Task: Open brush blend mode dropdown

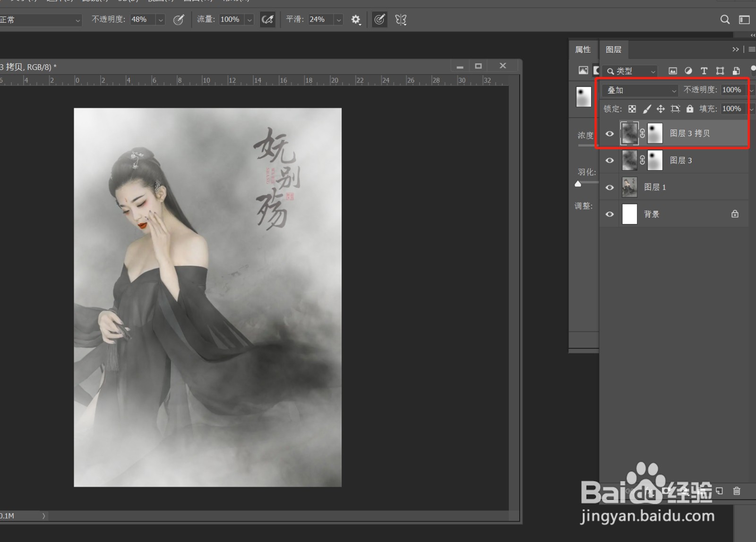Action: click(x=41, y=20)
